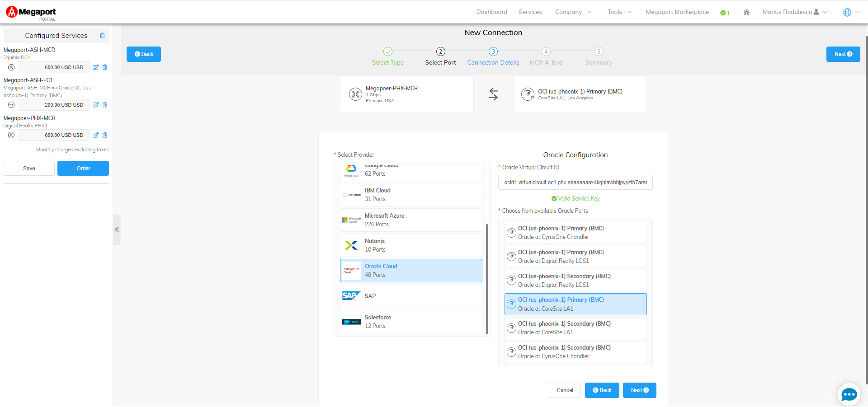This screenshot has width=868, height=407.
Task: Select OCI Secondary at Digital Realty LOS1
Action: tap(575, 281)
